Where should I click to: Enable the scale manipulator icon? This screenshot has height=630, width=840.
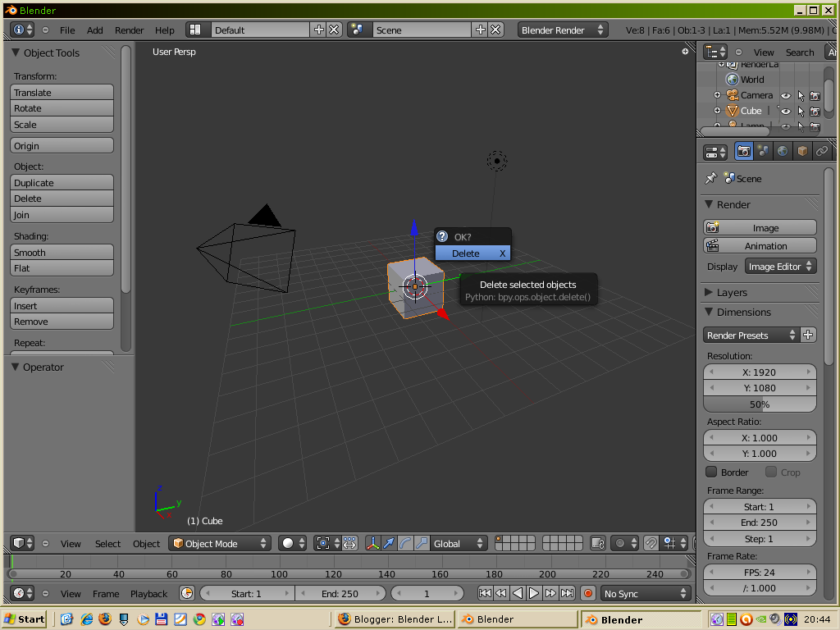click(x=422, y=543)
